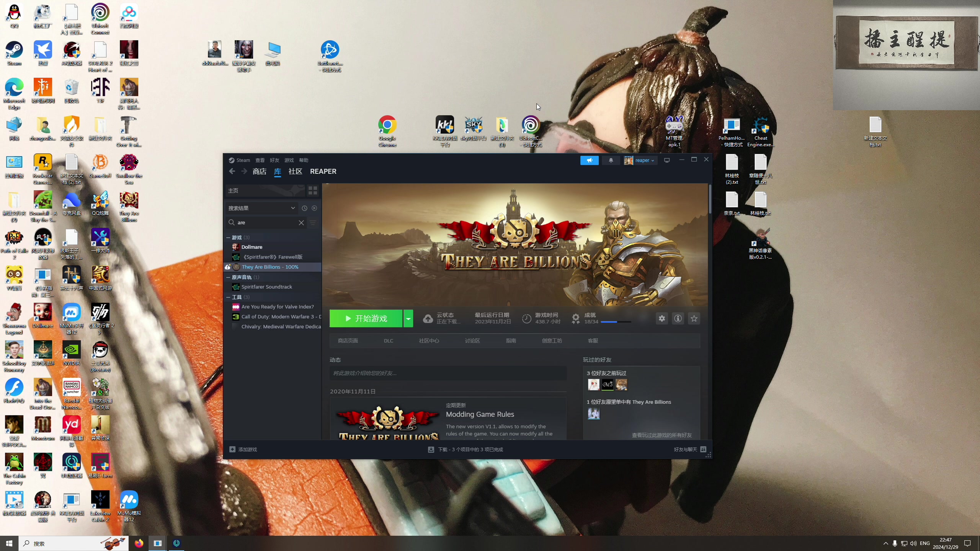980x551 pixels.
Task: Open the 查看 view menu
Action: [260, 160]
